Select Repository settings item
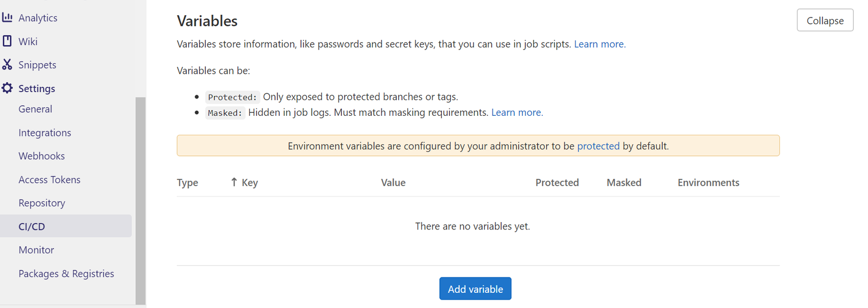Image resolution: width=868 pixels, height=308 pixels. point(42,203)
